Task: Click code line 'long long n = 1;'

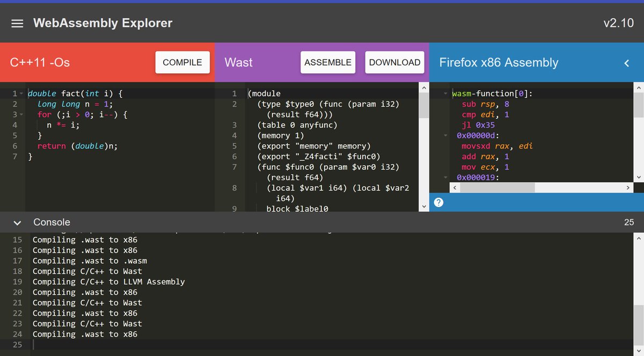Action: click(75, 104)
